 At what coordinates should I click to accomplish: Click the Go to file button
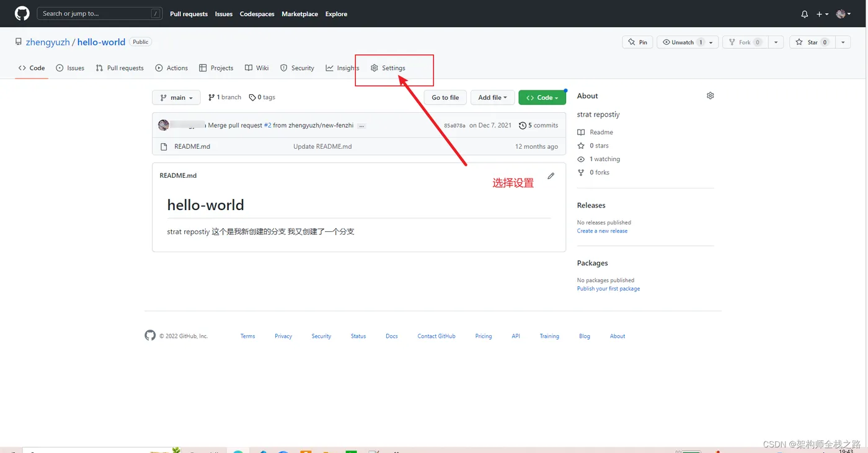point(445,97)
